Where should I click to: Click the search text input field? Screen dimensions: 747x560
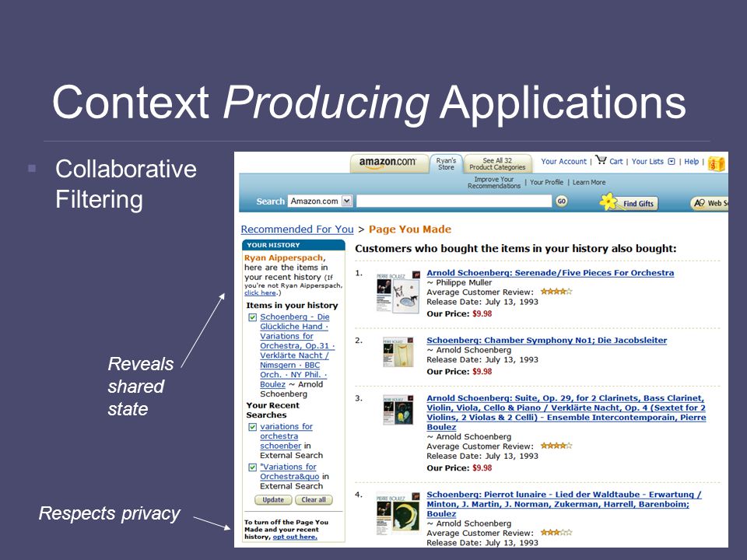(x=454, y=201)
